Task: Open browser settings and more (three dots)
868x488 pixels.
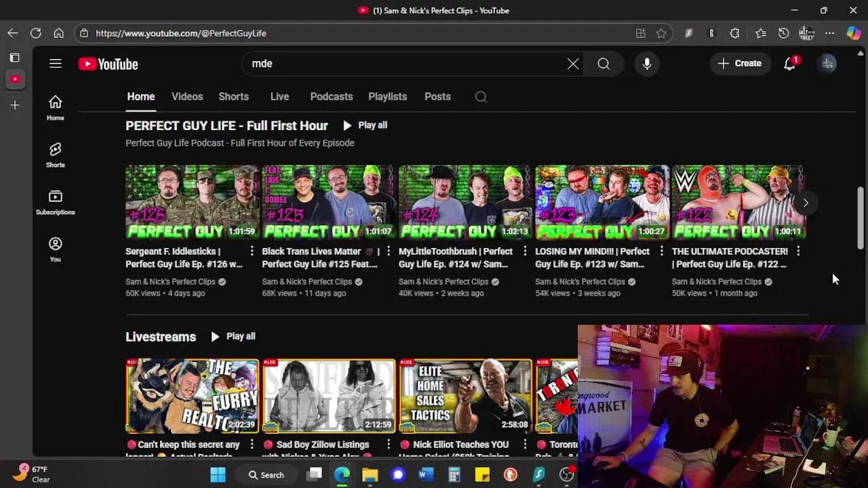Action: (830, 33)
